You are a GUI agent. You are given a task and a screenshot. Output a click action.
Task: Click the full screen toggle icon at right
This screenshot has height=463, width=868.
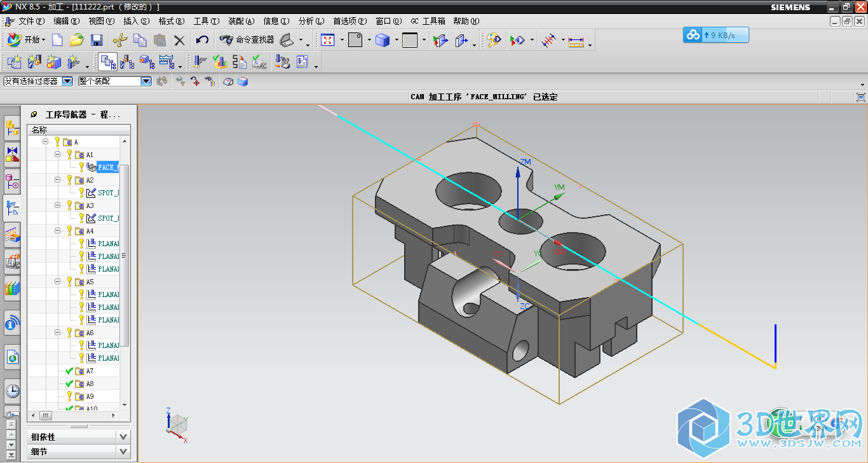point(860,97)
